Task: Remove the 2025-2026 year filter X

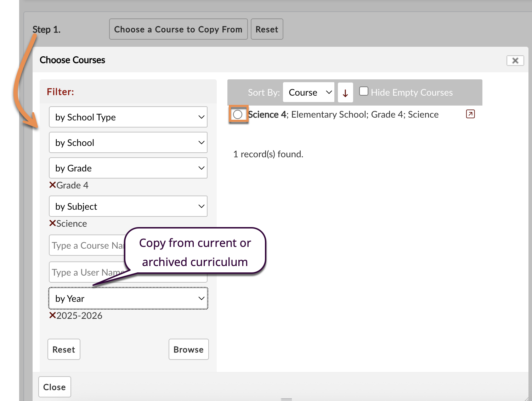Action: pos(53,315)
